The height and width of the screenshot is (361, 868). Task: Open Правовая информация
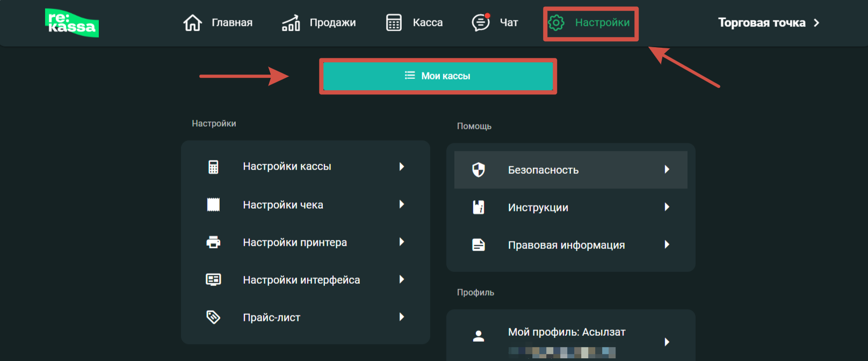[566, 245]
